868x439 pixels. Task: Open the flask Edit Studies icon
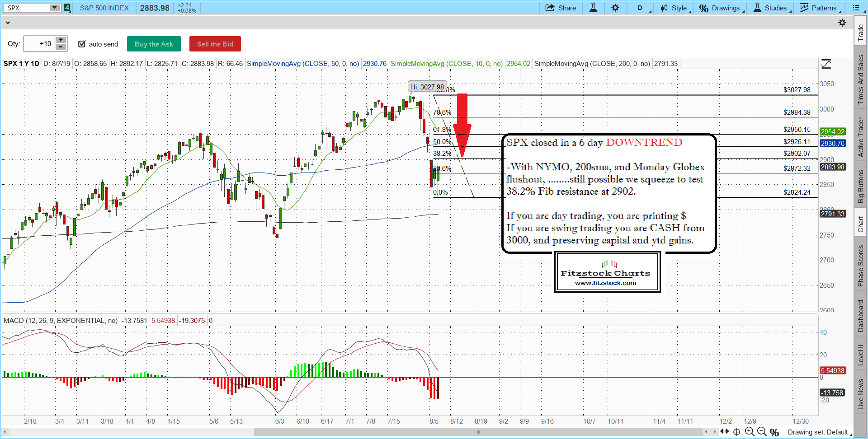coord(593,8)
